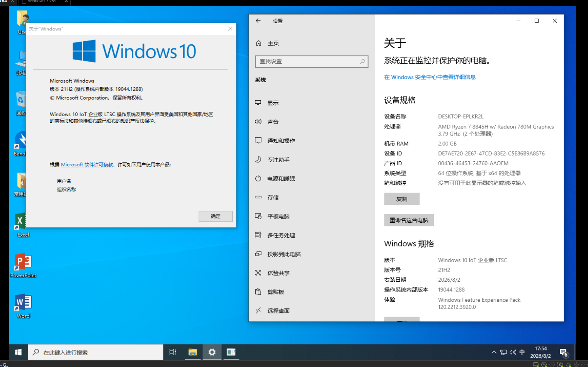Open the Windows Start menu
588x367 pixels.
pyautogui.click(x=18, y=352)
